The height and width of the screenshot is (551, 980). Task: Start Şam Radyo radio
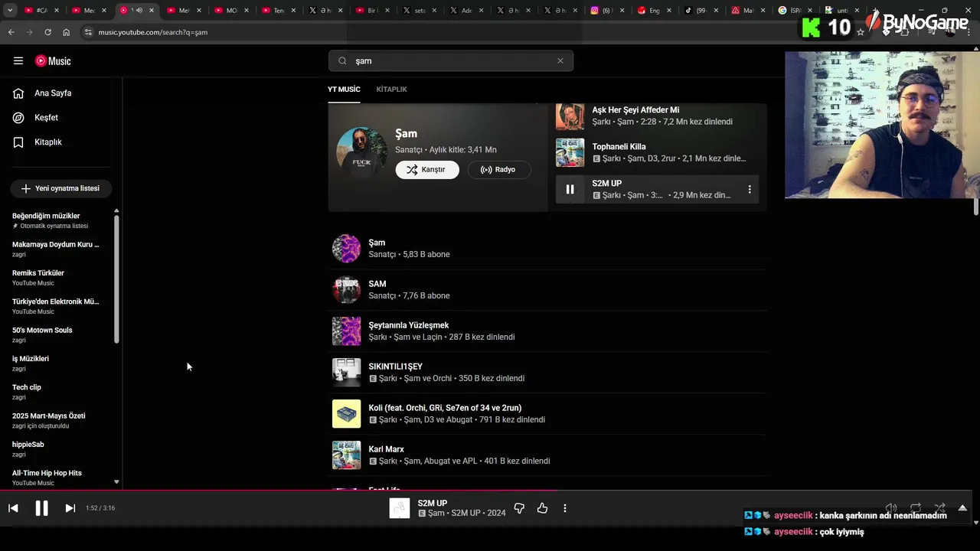(498, 170)
